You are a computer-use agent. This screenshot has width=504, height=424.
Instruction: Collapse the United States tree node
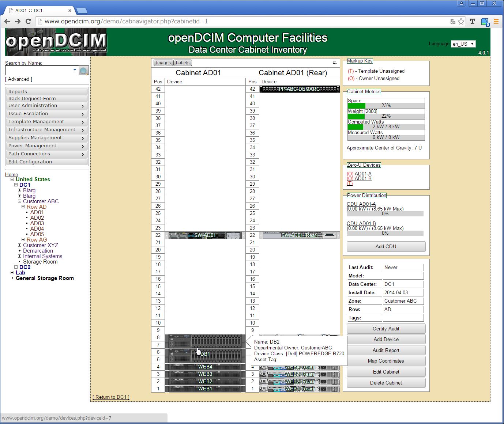click(x=12, y=179)
